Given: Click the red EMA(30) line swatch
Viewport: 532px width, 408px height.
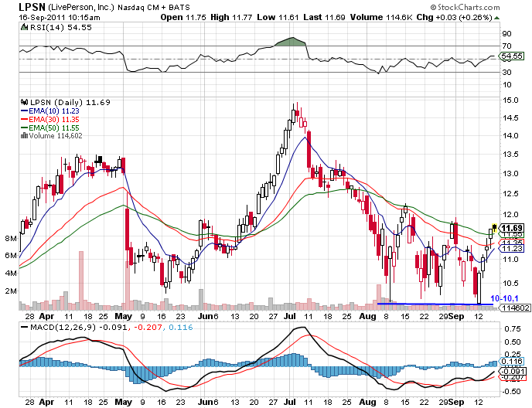Looking at the screenshot, I should 25,119.
